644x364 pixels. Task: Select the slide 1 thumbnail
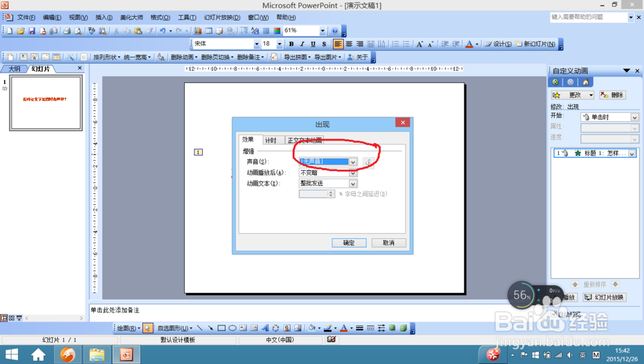(46, 102)
